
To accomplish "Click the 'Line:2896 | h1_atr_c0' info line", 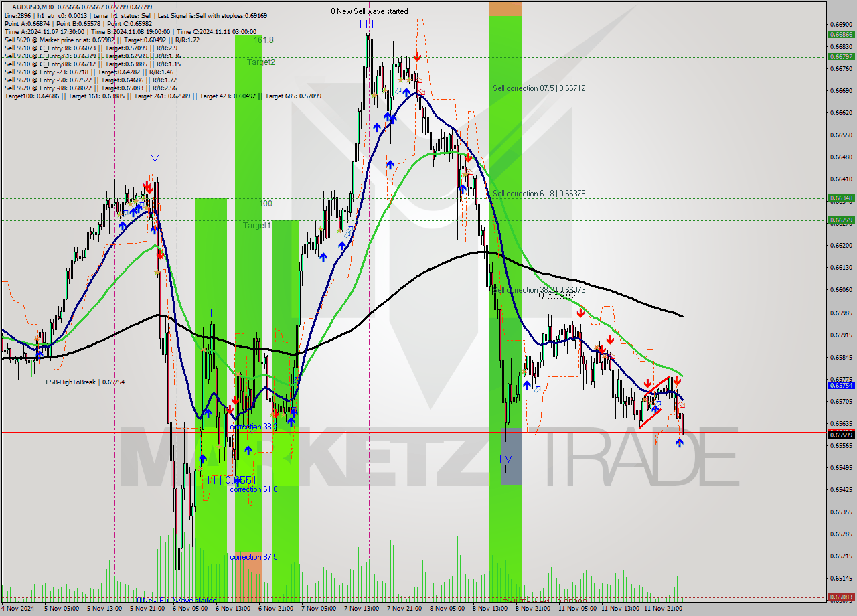I will click(x=137, y=15).
